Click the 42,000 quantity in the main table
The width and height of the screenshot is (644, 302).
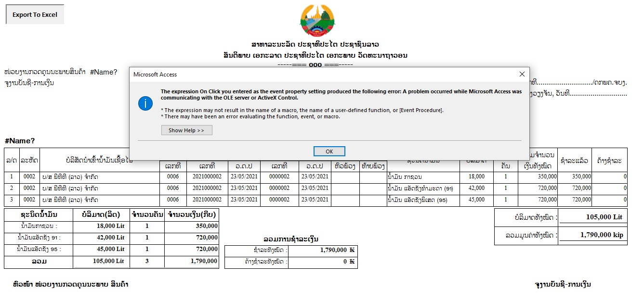[476, 189]
